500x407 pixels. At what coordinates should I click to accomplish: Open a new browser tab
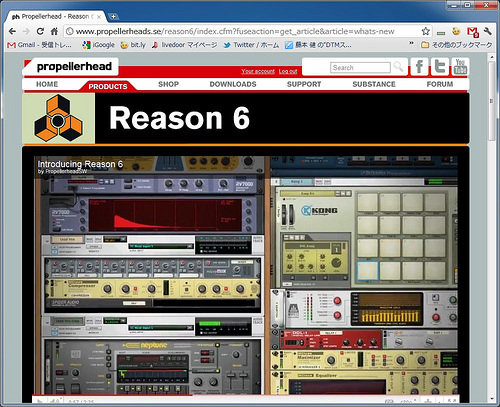113,16
